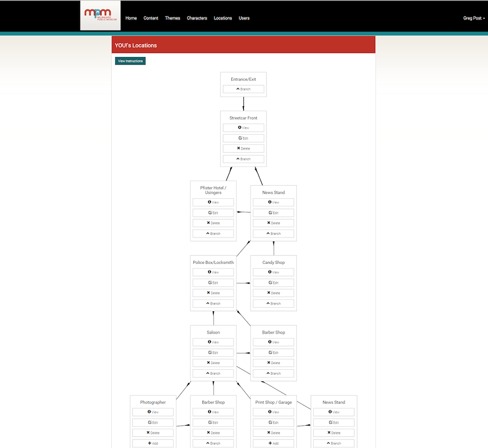The height and width of the screenshot is (448, 488).
Task: Branch from the Candy Shop node
Action: point(273,304)
